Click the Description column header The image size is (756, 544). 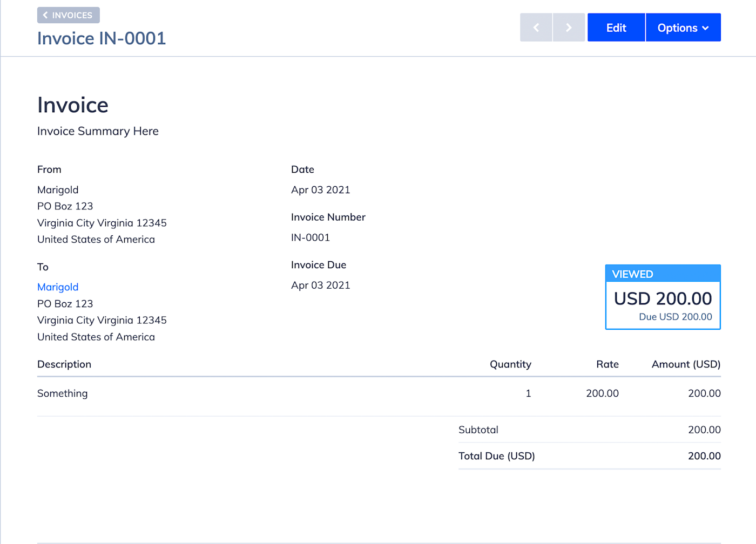click(x=64, y=364)
